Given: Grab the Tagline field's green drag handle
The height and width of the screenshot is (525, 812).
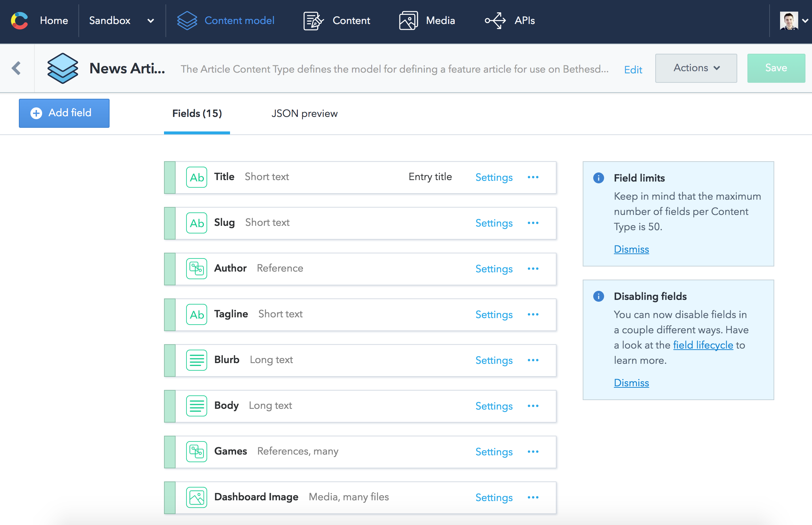Looking at the screenshot, I should pyautogui.click(x=170, y=314).
